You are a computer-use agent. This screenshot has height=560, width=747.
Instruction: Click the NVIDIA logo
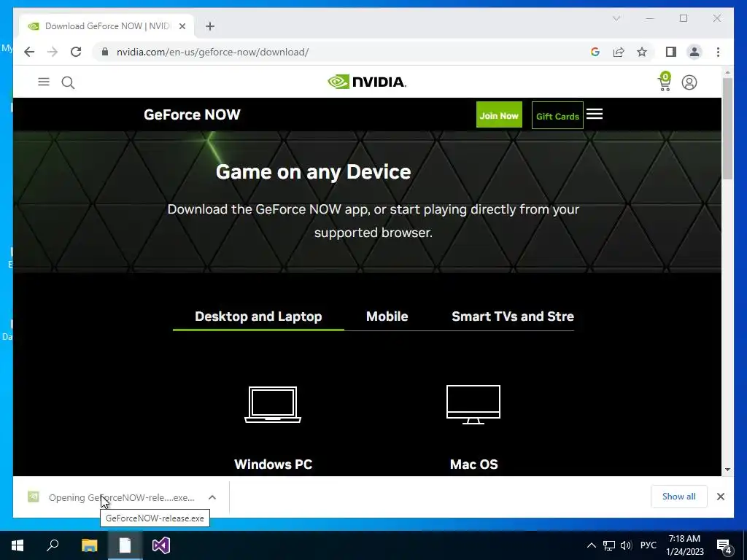click(367, 82)
